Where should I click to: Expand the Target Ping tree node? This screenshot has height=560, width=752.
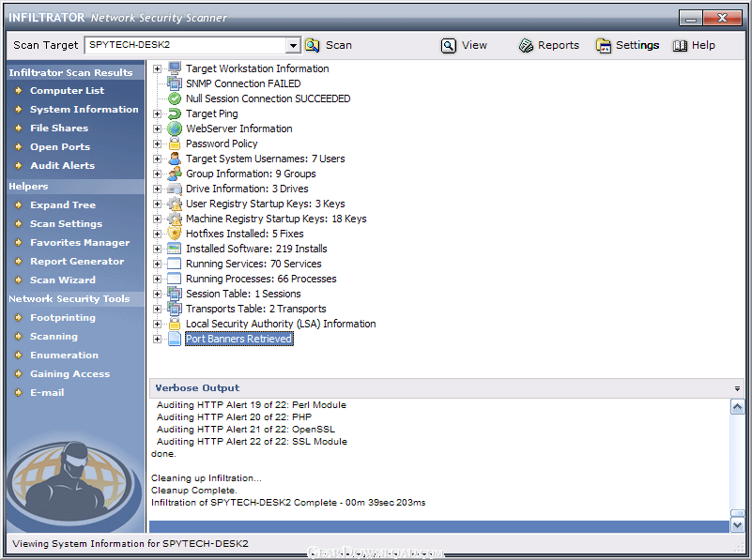[x=157, y=114]
